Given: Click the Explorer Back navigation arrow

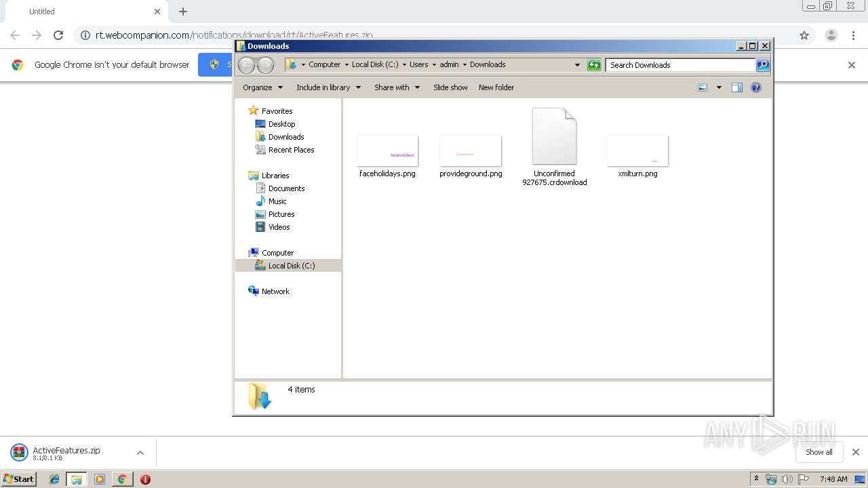Looking at the screenshot, I should [x=246, y=65].
